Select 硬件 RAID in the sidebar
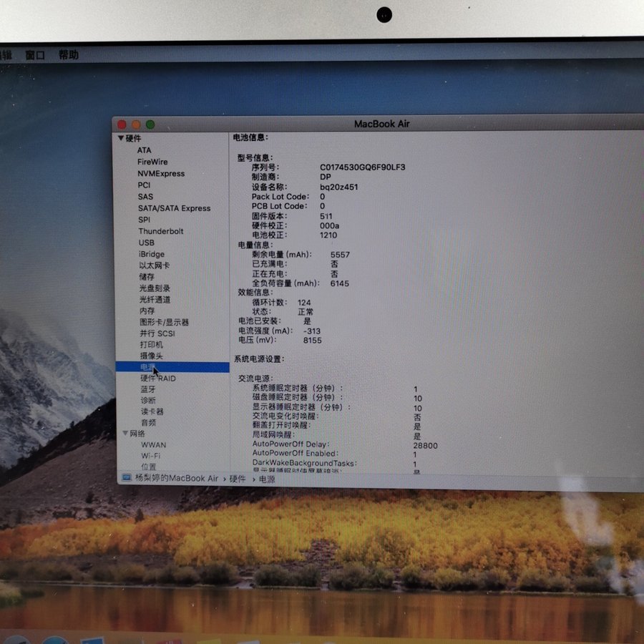Image resolution: width=644 pixels, height=644 pixels. point(158,379)
